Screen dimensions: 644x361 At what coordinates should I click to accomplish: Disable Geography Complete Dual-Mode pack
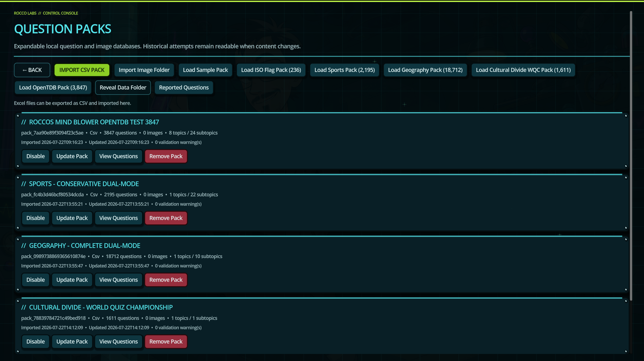[x=36, y=280]
